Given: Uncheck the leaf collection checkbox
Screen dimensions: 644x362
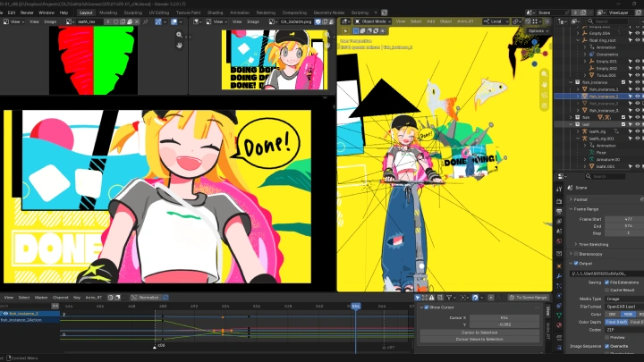Looking at the screenshot, I should [623, 124].
